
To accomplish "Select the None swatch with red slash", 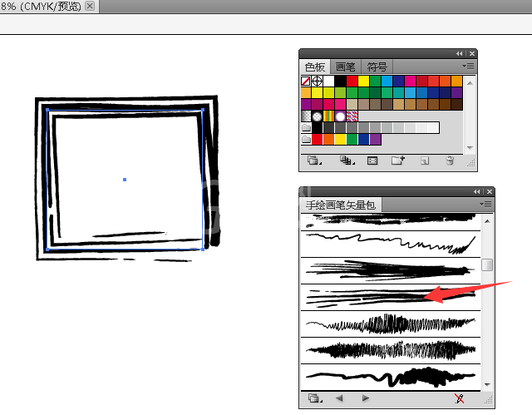I will point(305,82).
